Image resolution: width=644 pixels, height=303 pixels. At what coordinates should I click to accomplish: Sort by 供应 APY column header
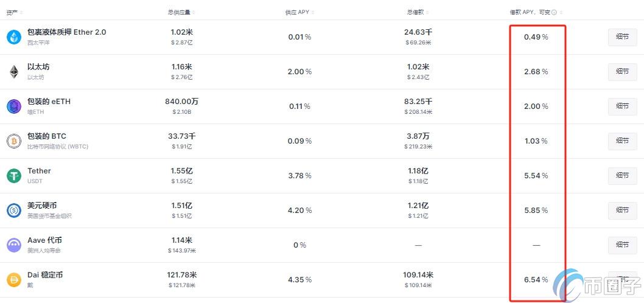click(x=298, y=12)
